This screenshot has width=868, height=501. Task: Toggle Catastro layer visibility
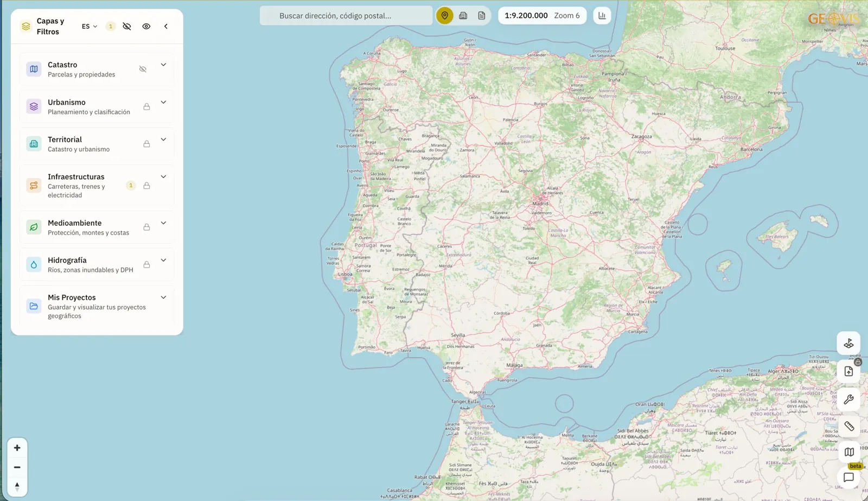pyautogui.click(x=143, y=69)
